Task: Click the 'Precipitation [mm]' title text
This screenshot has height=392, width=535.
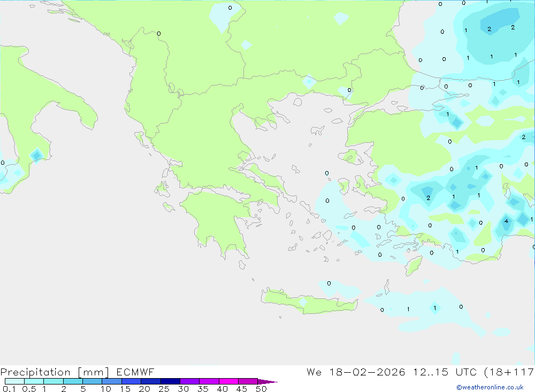Action: coord(55,372)
